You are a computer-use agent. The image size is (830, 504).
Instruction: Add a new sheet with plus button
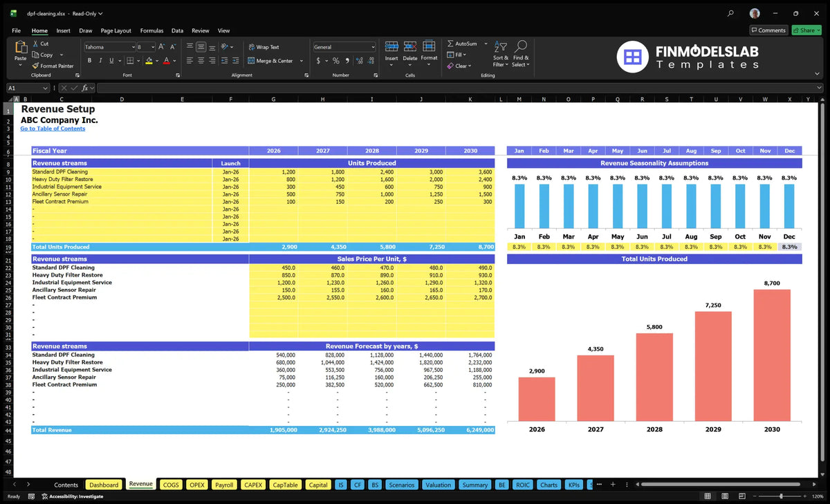pos(613,485)
